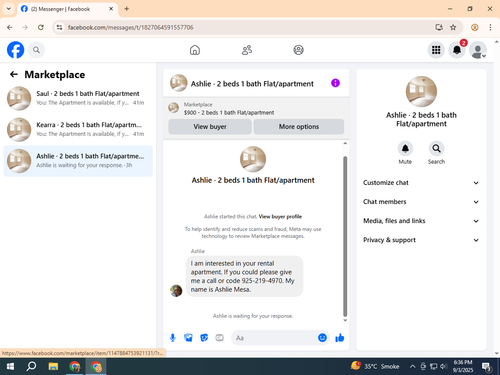Go to the Home feed icon
Screen dimensions: 500x375
[x=195, y=50]
